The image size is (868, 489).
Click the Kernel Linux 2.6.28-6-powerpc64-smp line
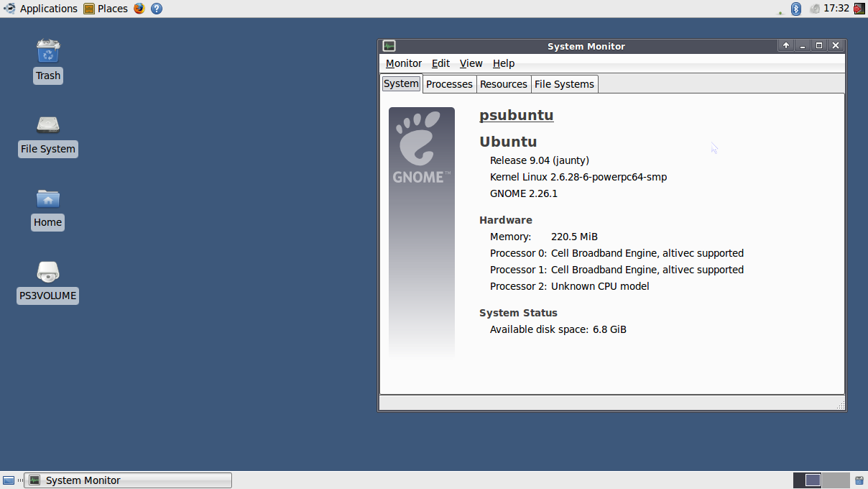[578, 177]
